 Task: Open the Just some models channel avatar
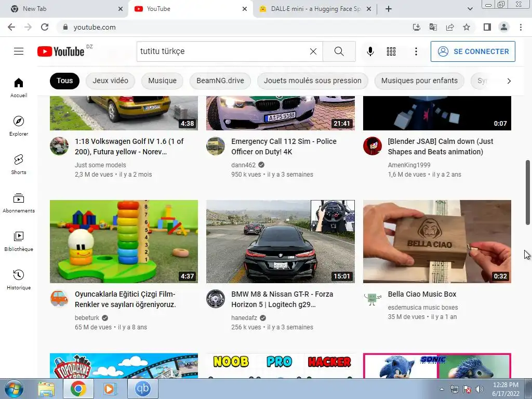tap(59, 146)
